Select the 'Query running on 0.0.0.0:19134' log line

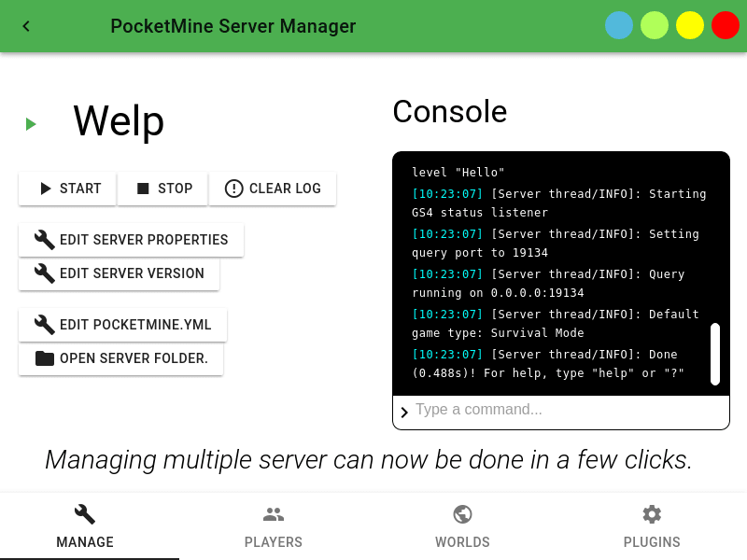[548, 284]
